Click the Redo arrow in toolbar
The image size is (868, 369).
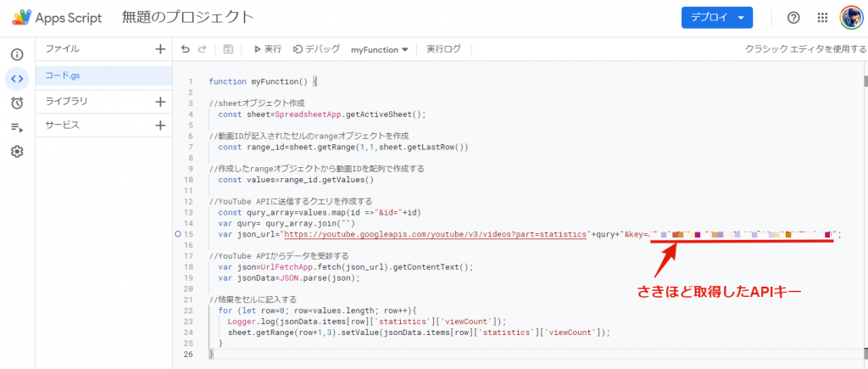pyautogui.click(x=202, y=50)
